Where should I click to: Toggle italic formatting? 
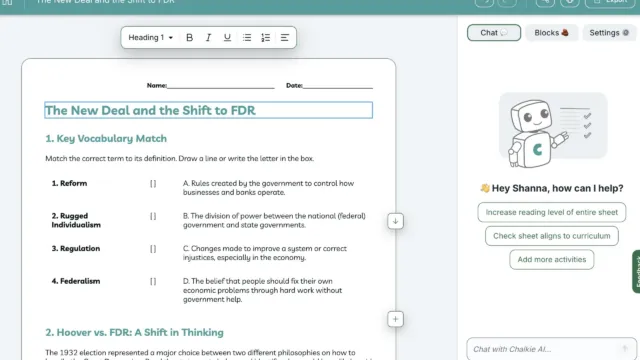(x=208, y=38)
